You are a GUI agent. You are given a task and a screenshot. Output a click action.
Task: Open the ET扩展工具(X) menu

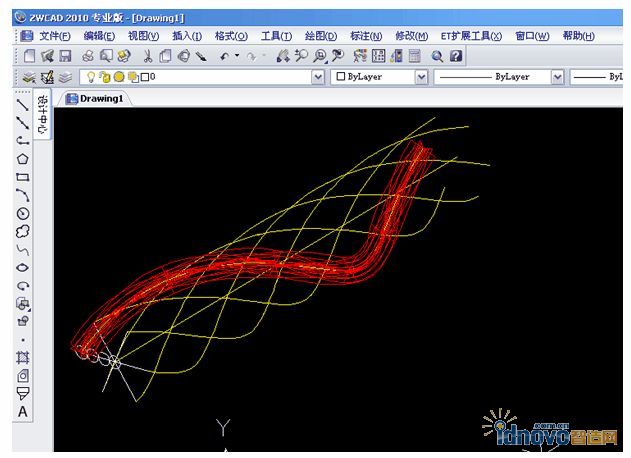pos(471,36)
